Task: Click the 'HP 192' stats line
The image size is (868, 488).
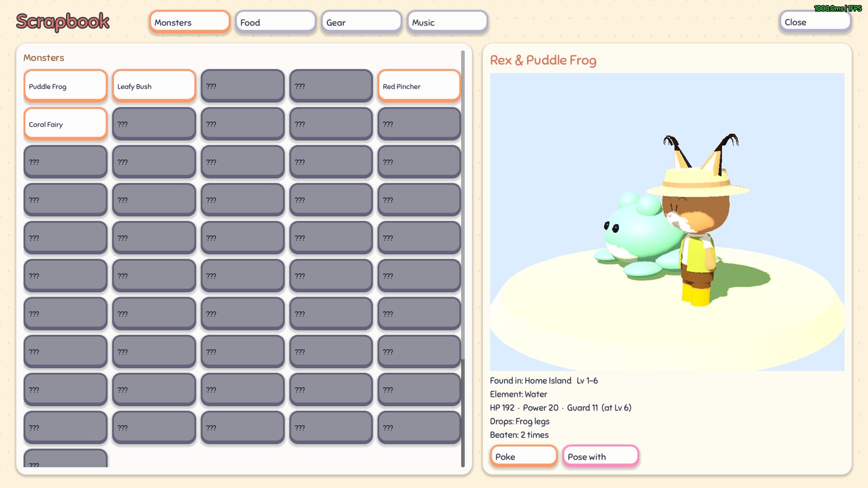Action: coord(560,408)
